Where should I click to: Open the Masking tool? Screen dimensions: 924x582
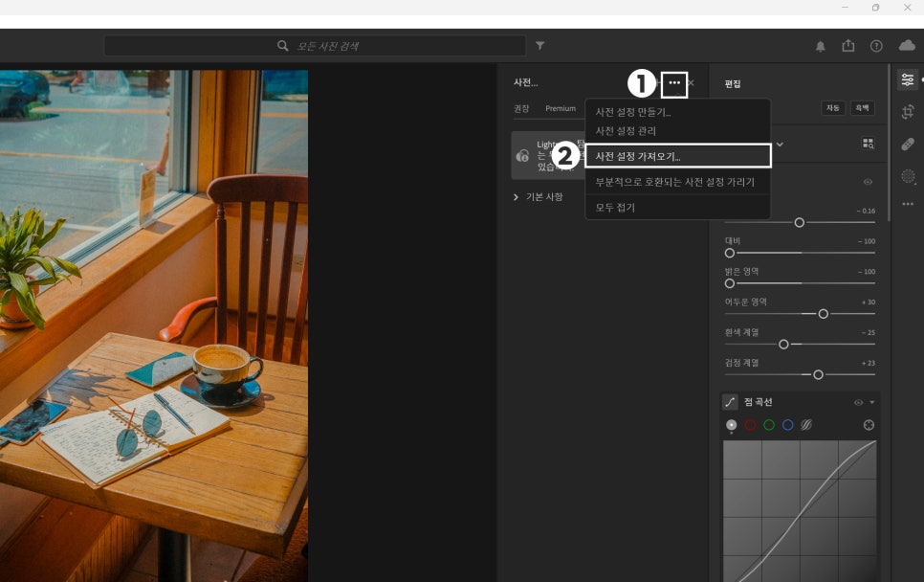pyautogui.click(x=908, y=176)
